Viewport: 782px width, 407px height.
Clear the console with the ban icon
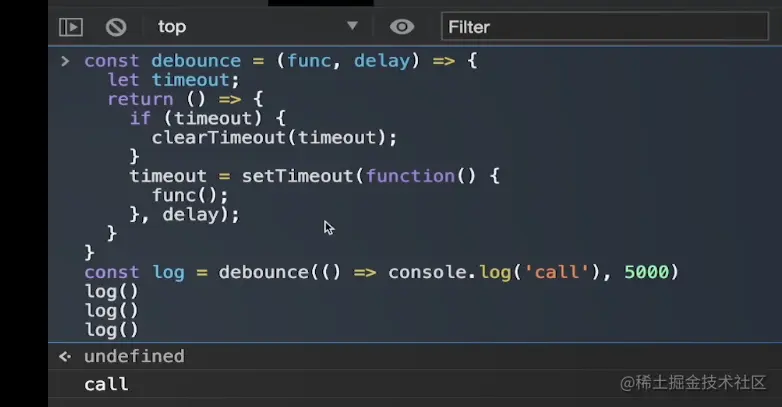[116, 27]
